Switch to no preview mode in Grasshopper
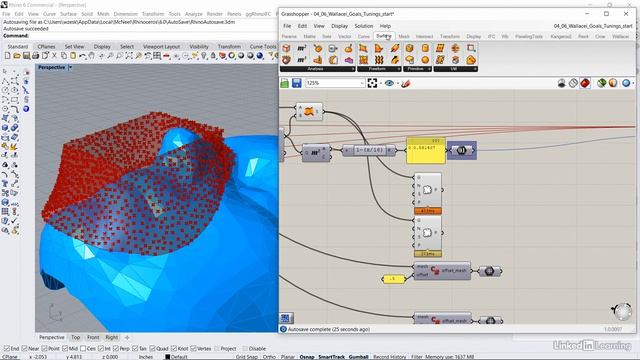 pos(562,83)
